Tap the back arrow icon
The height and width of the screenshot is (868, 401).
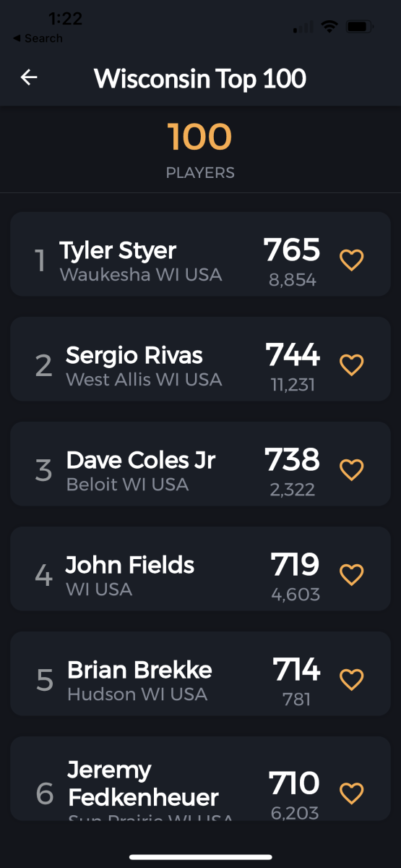[29, 77]
